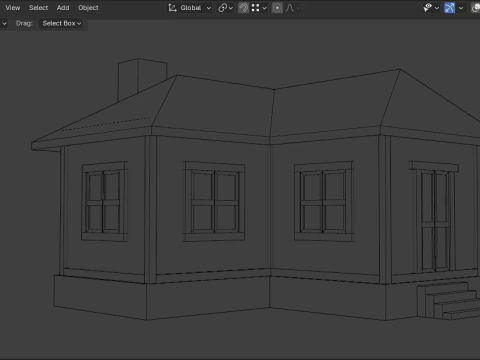This screenshot has height=360, width=480.
Task: Open the snapping options grid dropdown
Action: tap(259, 8)
